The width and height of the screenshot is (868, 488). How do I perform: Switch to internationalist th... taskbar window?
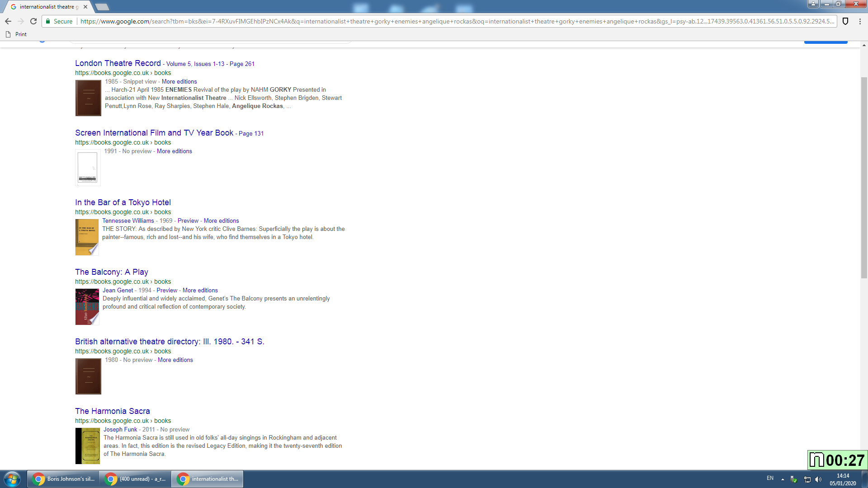(208, 479)
